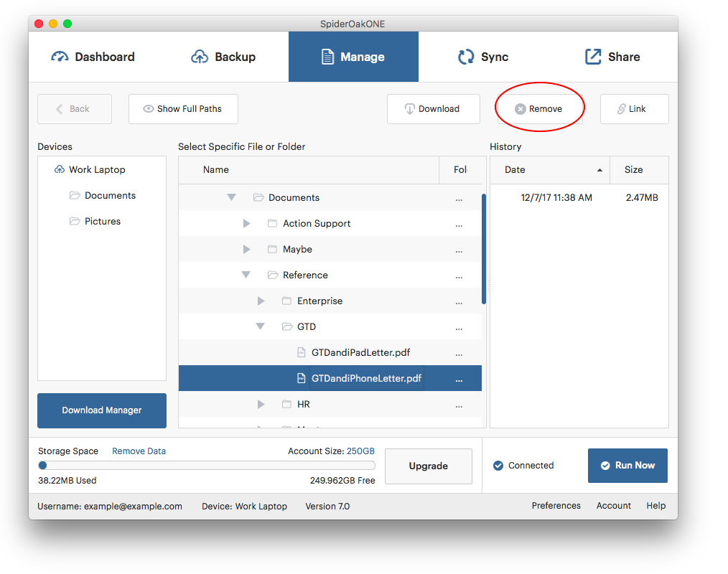Expand the HR folder
This screenshot has width=728, height=574.
(x=261, y=405)
